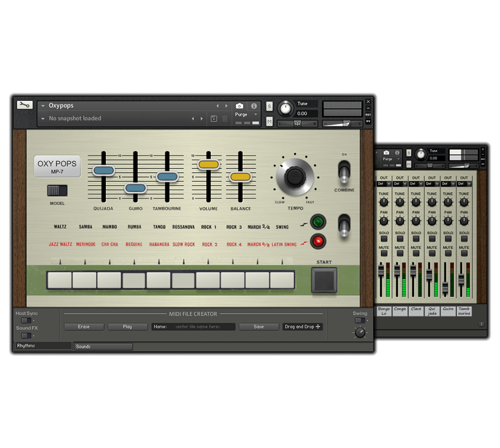Flip the COMBINE toggle switch

pyautogui.click(x=344, y=172)
